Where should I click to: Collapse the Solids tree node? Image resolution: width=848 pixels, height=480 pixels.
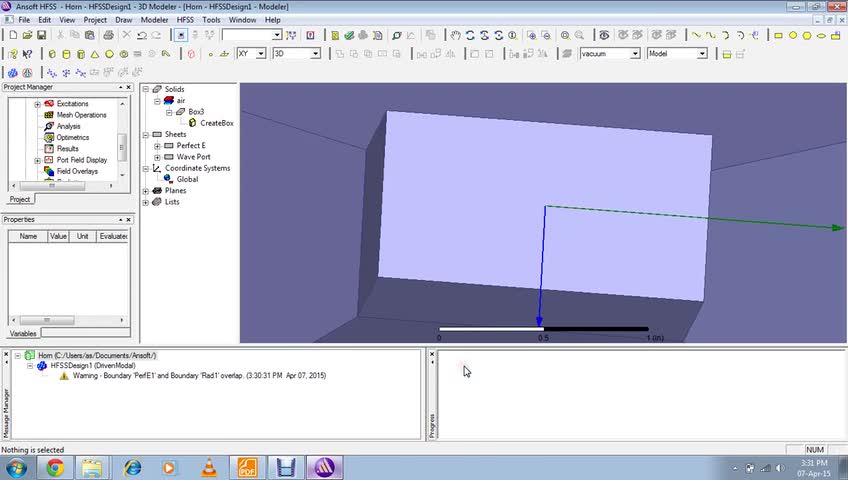click(x=145, y=89)
